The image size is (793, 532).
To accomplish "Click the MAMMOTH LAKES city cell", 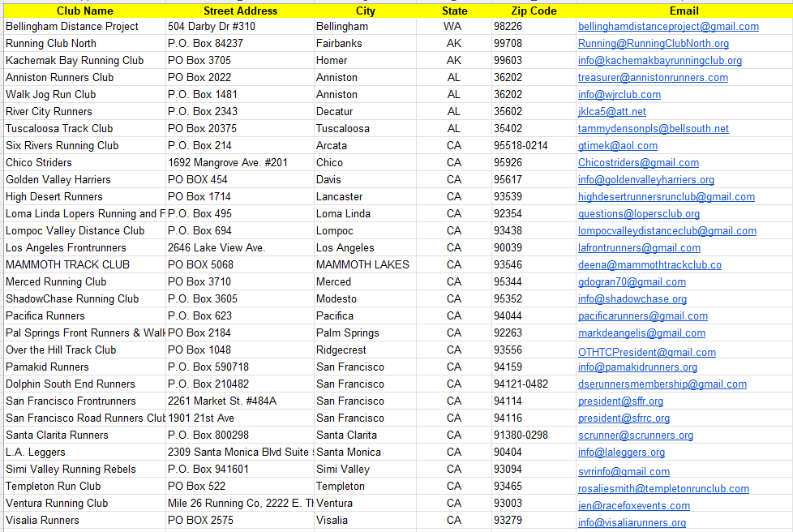I will [365, 264].
